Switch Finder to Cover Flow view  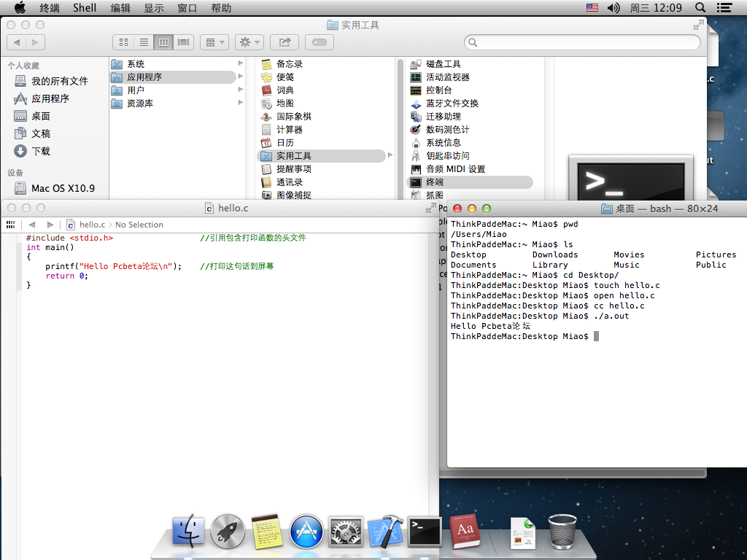183,42
